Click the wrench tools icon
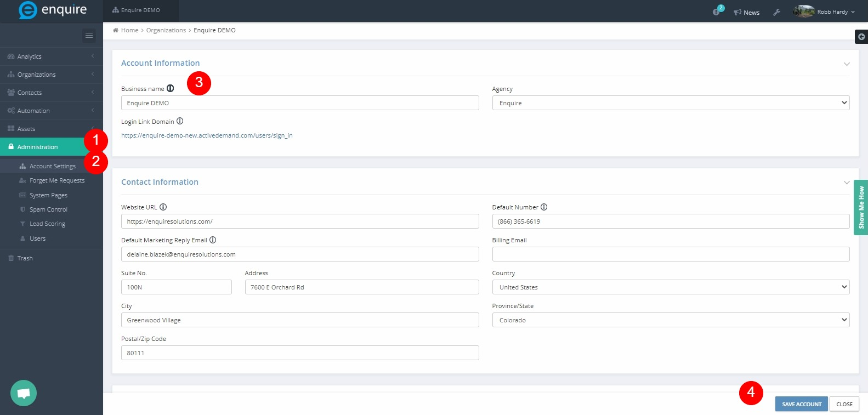This screenshot has width=868, height=415. [x=776, y=12]
